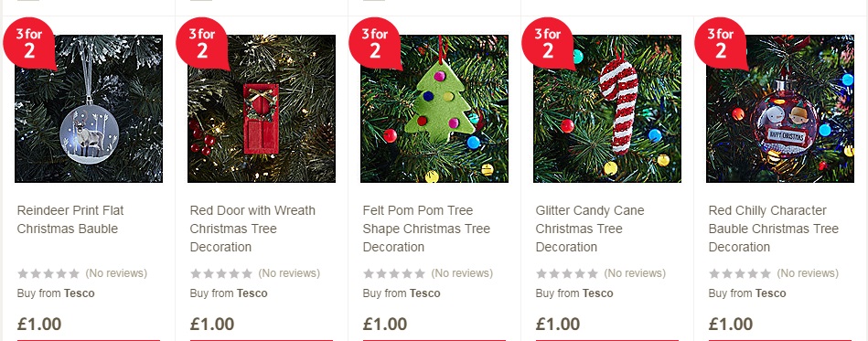Click star rating for Reindeer Print Bauble

[x=48, y=273]
